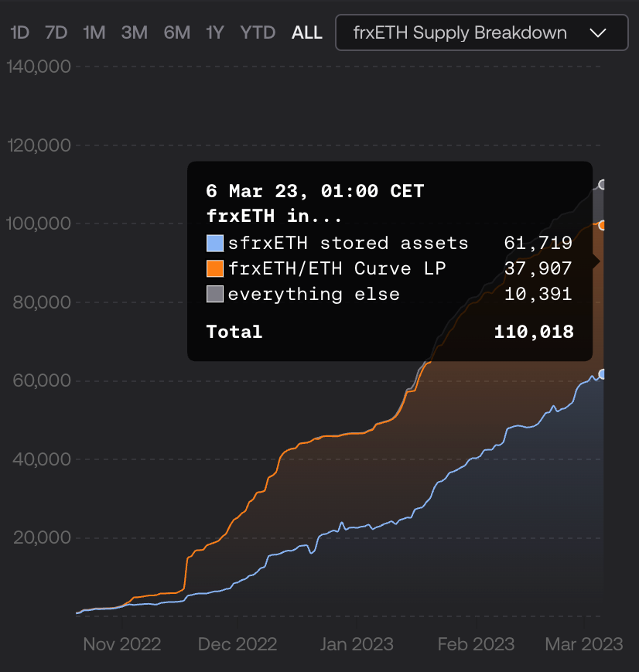Click the gray everything else swatch

215,294
